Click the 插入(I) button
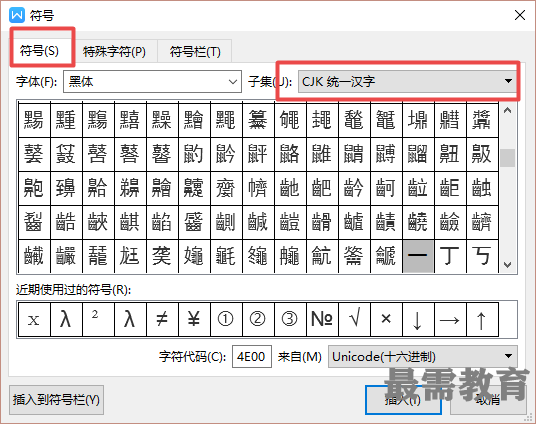 (403, 400)
